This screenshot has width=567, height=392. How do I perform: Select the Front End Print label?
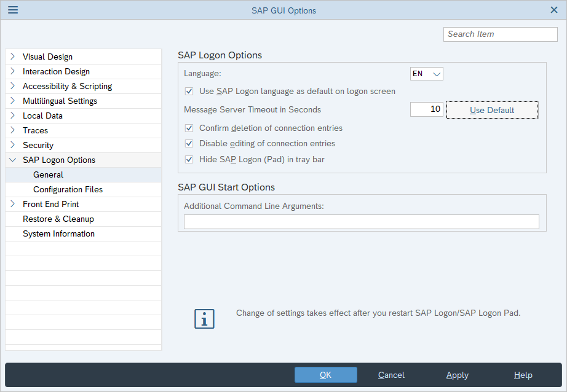50,204
